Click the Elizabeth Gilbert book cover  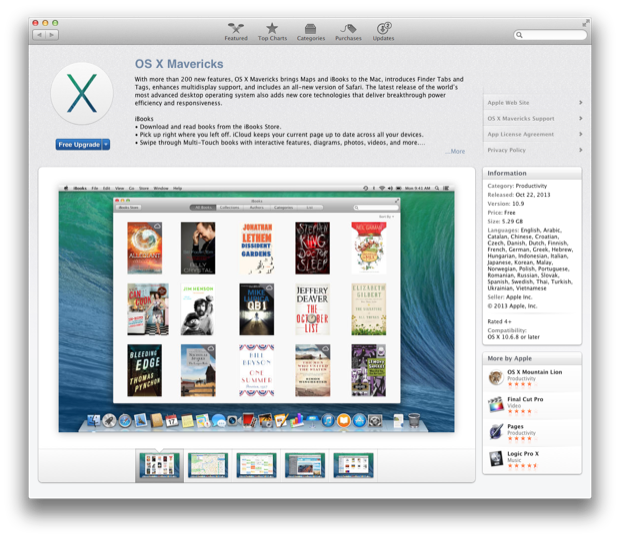[x=369, y=309]
